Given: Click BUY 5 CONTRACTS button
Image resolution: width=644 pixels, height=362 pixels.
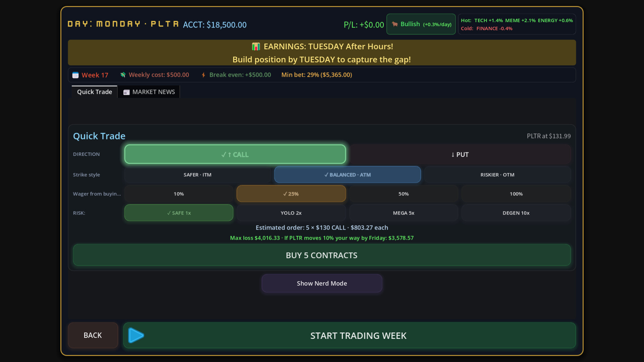Looking at the screenshot, I should point(322,255).
